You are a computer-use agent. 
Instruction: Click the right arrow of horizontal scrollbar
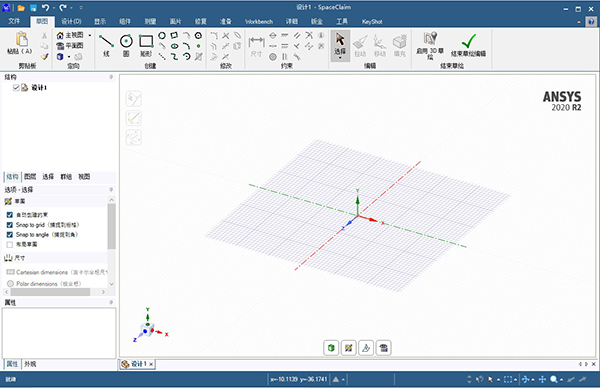(x=103, y=292)
